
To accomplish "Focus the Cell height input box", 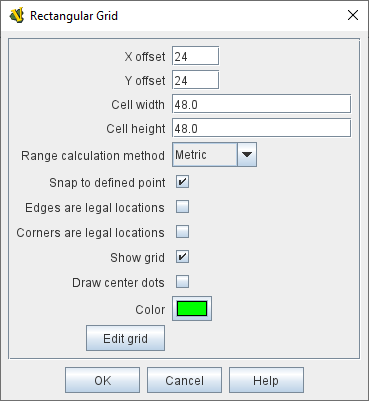I will [261, 128].
